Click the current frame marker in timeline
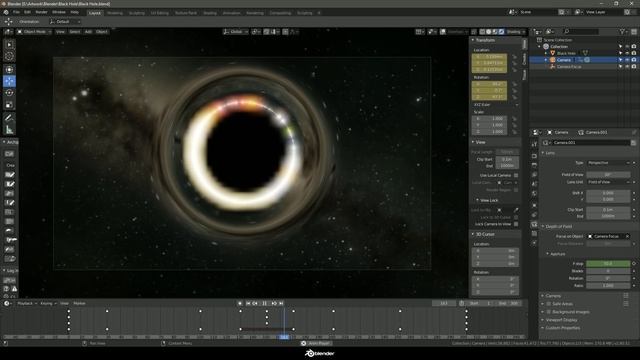The width and height of the screenshot is (640, 360). tap(284, 337)
